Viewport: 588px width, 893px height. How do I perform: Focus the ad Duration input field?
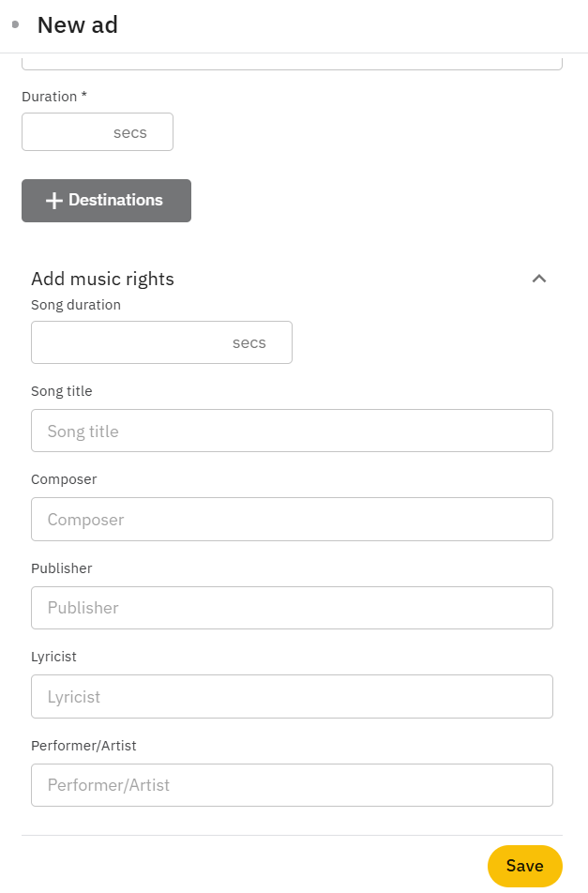66,132
